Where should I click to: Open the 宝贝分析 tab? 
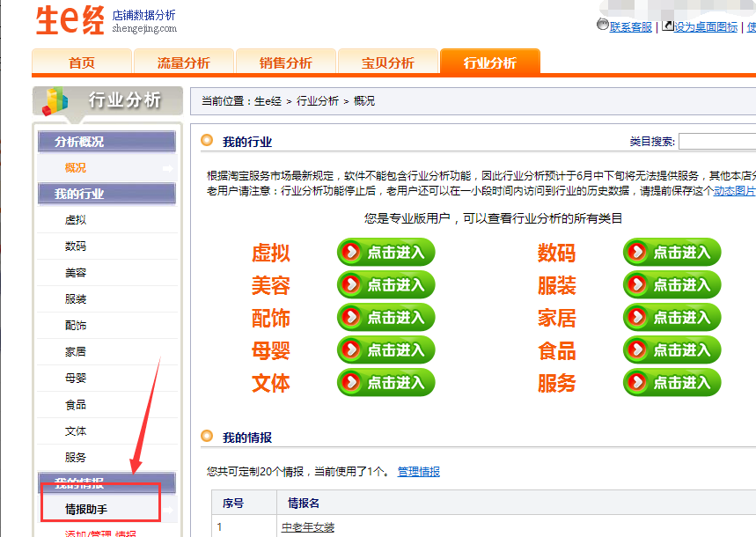[x=387, y=63]
